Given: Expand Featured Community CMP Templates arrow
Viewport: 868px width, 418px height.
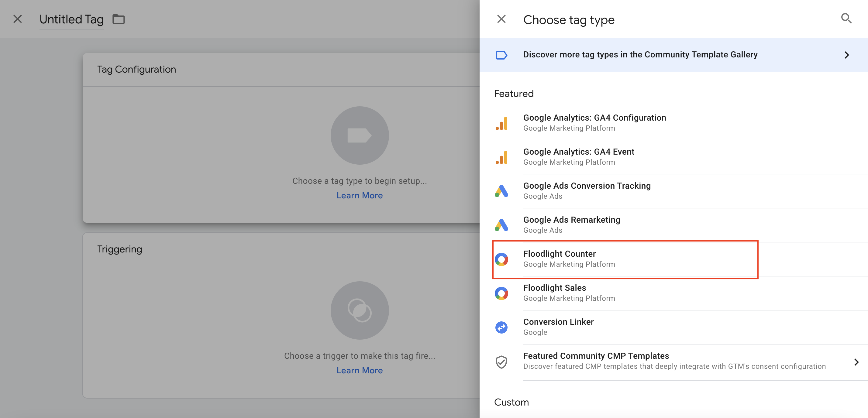Looking at the screenshot, I should tap(856, 362).
